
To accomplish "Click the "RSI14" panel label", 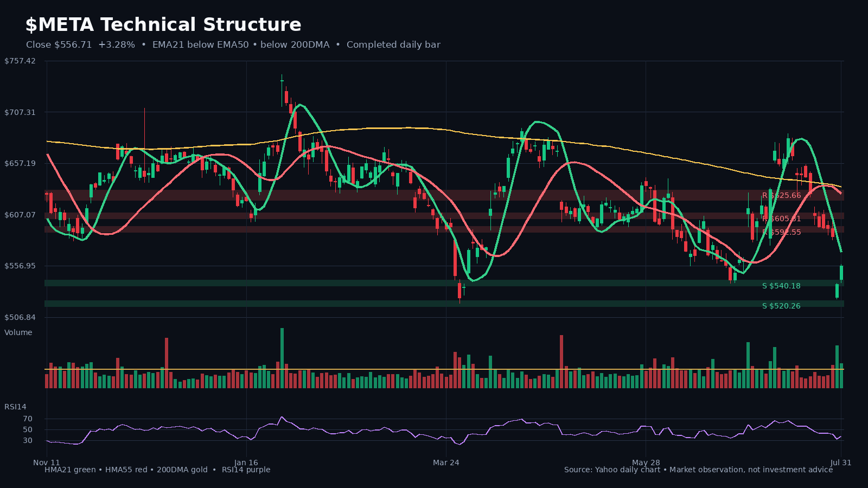I will tap(15, 407).
